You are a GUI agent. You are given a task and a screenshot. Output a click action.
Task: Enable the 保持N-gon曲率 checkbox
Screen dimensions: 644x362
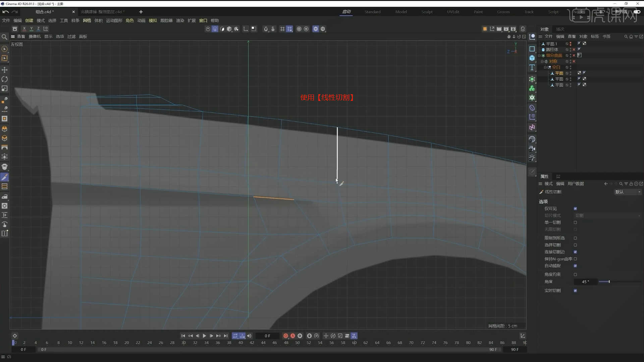575,259
